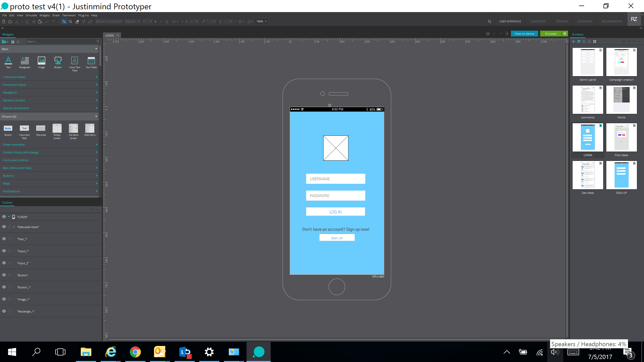Open Simulate settings gear icon

[x=565, y=34]
